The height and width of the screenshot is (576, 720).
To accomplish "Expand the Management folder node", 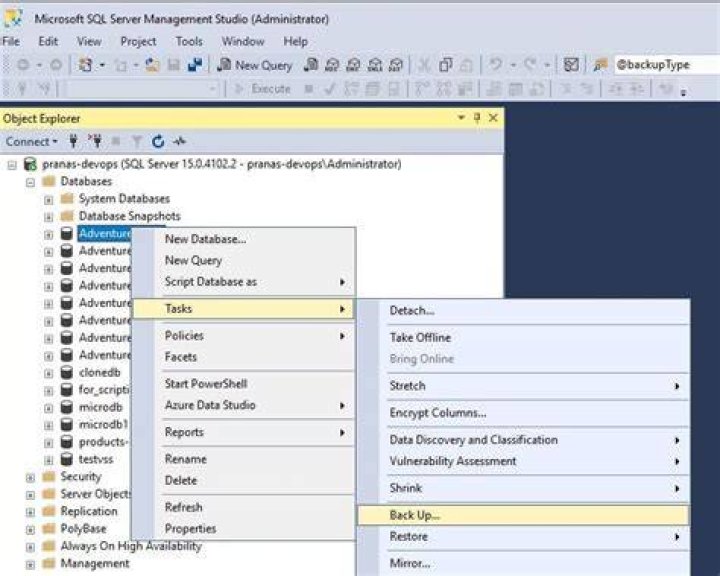I will coord(30,565).
